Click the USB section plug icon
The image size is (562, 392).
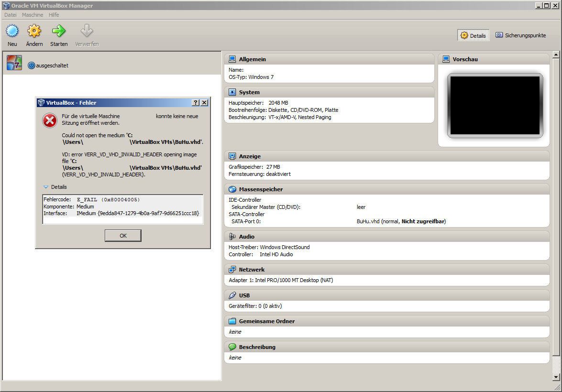point(232,295)
